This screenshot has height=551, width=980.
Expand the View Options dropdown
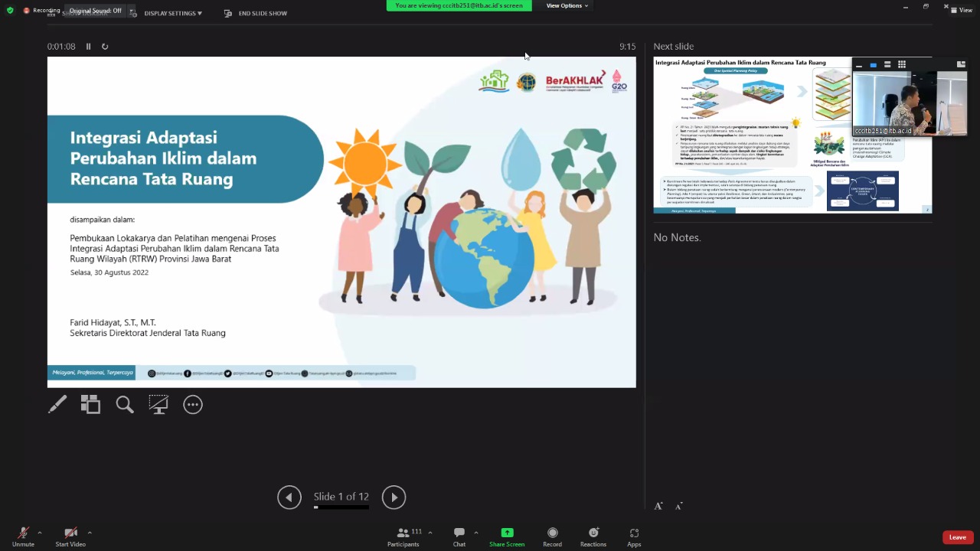click(x=567, y=5)
